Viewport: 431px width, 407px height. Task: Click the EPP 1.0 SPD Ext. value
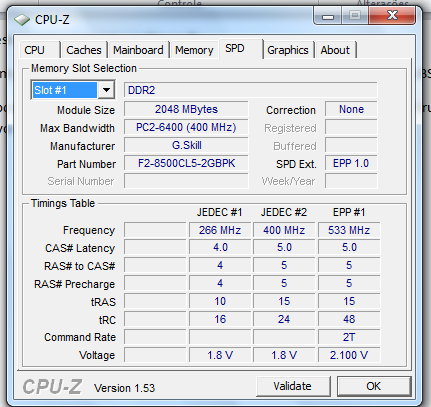tap(351, 163)
